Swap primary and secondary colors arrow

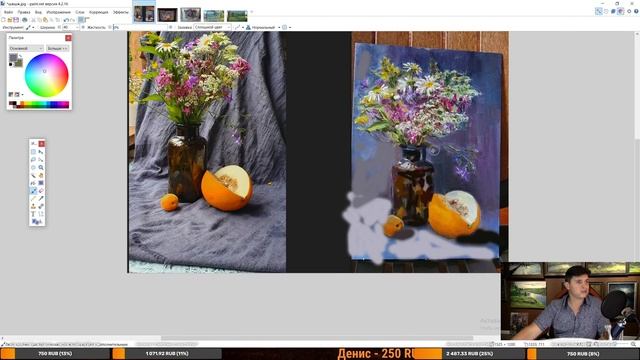[20, 56]
